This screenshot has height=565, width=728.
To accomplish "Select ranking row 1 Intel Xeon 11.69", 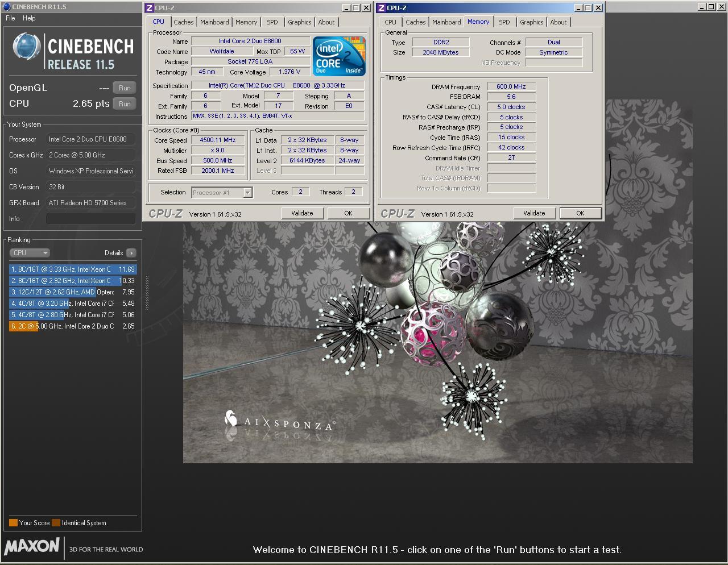I will tap(73, 269).
